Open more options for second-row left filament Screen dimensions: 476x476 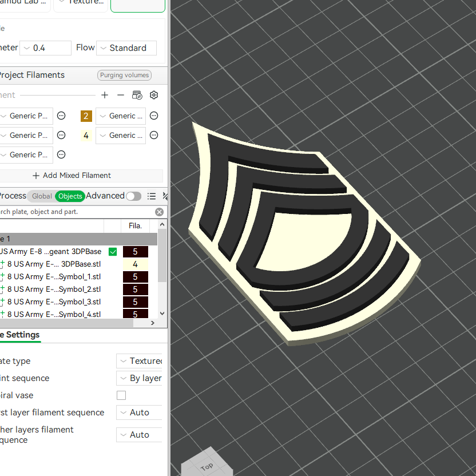pyautogui.click(x=61, y=135)
